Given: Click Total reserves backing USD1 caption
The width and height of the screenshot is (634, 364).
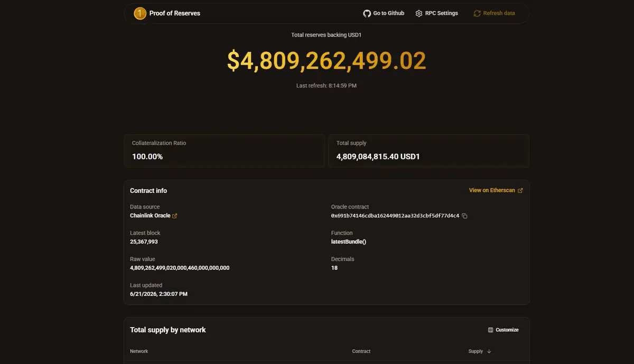Looking at the screenshot, I should tap(327, 35).
